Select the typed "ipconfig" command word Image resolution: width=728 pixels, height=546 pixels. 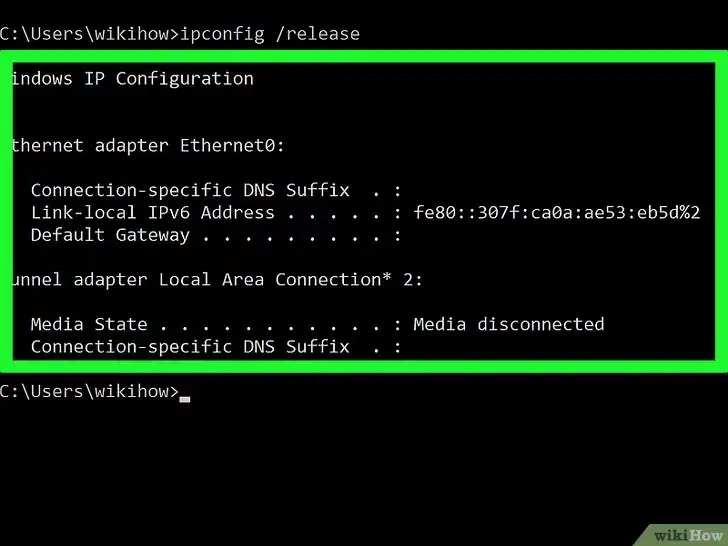[x=222, y=34]
